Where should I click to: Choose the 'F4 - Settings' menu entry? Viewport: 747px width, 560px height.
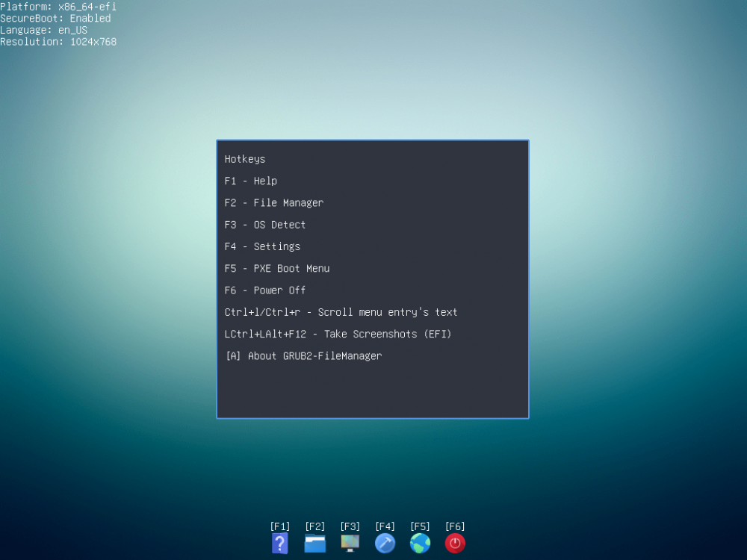coord(262,246)
